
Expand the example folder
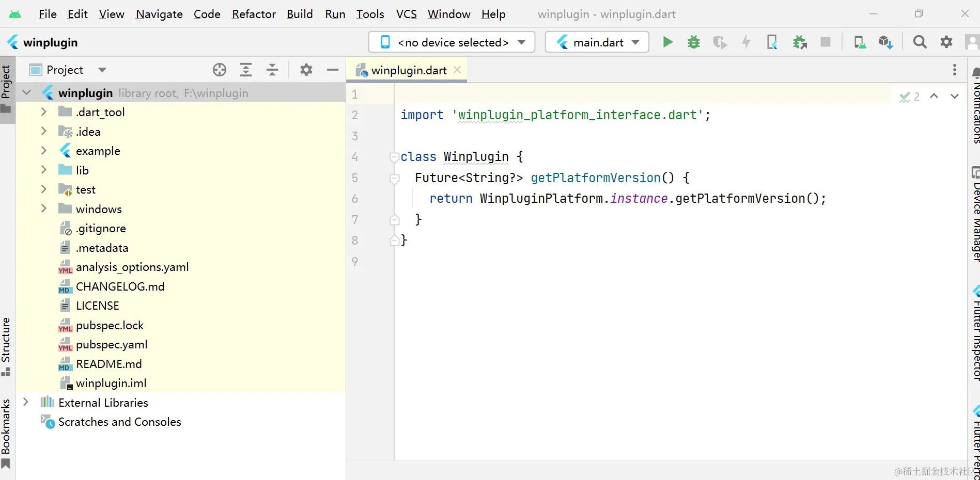click(44, 151)
